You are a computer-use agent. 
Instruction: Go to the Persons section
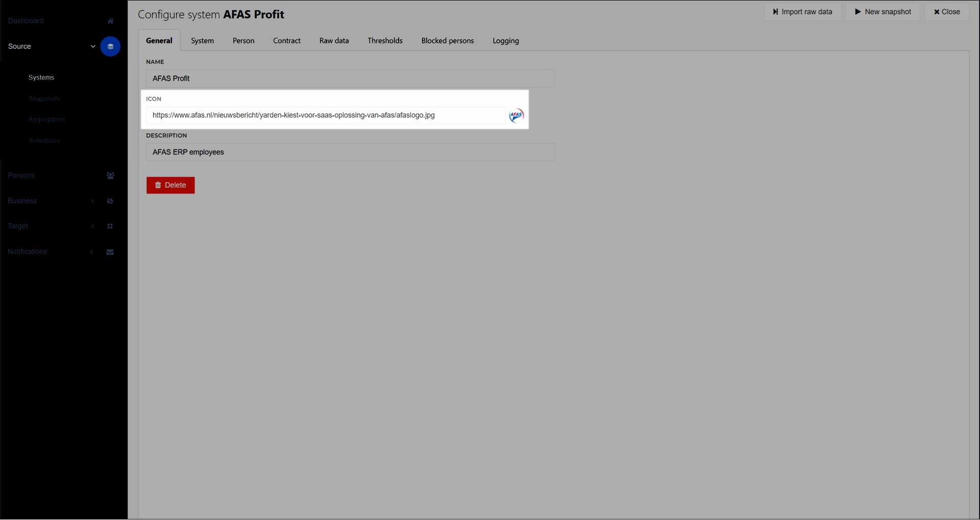coord(21,175)
